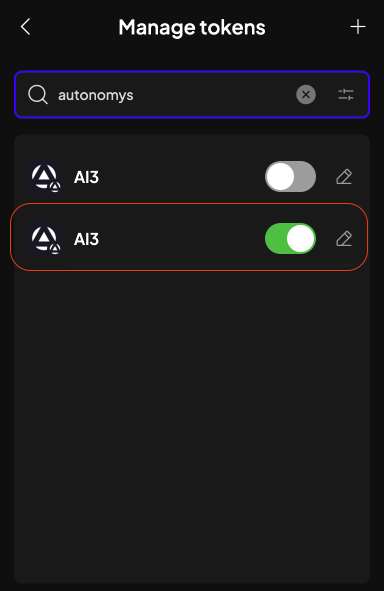Click the network badge on second AI3 logo
The width and height of the screenshot is (384, 591).
[55, 249]
